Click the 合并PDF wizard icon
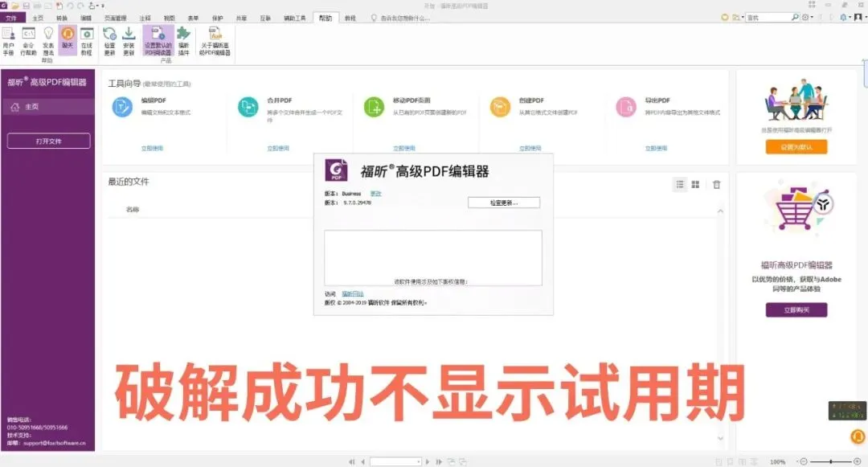Viewport: 868px width, 467px height. pos(248,106)
